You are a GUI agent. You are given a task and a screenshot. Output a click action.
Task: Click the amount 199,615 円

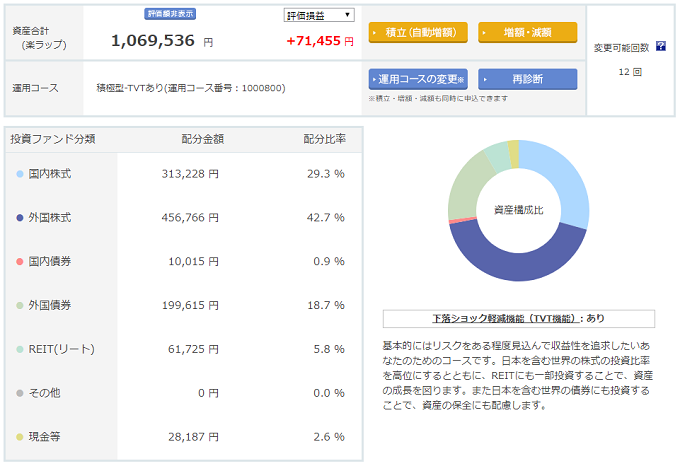pos(190,305)
